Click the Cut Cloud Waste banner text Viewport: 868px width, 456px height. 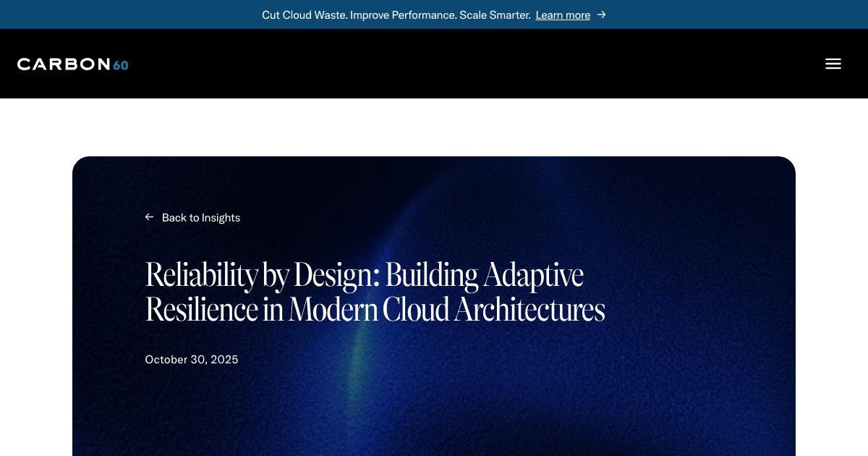pos(396,14)
